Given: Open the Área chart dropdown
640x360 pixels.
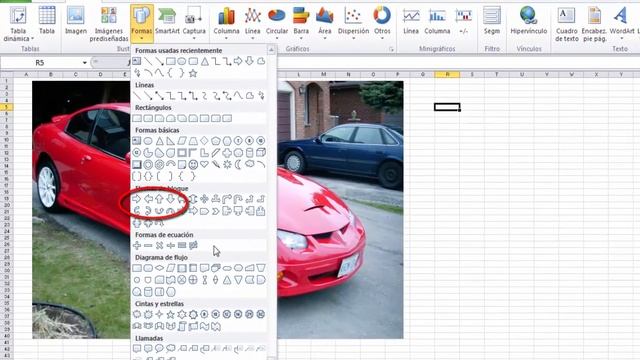Looking at the screenshot, I should pos(324,24).
